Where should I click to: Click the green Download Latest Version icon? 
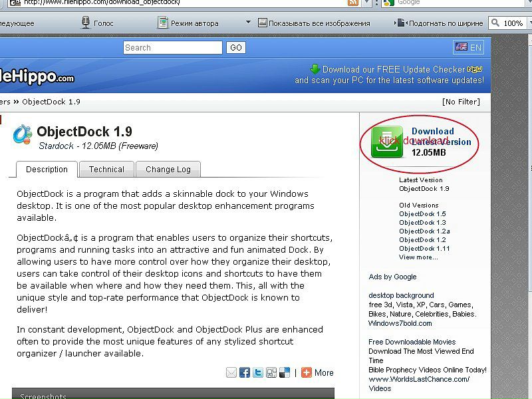click(x=387, y=142)
